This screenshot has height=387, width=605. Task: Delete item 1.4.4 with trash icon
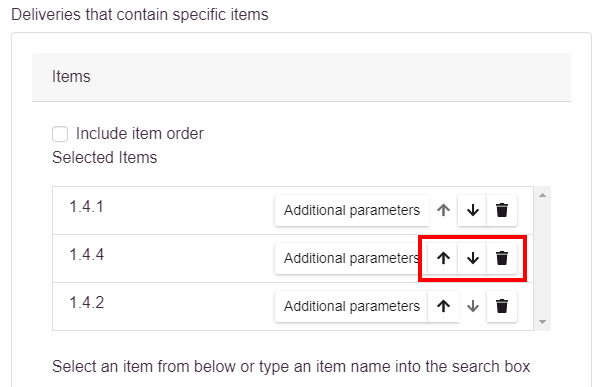tap(502, 258)
